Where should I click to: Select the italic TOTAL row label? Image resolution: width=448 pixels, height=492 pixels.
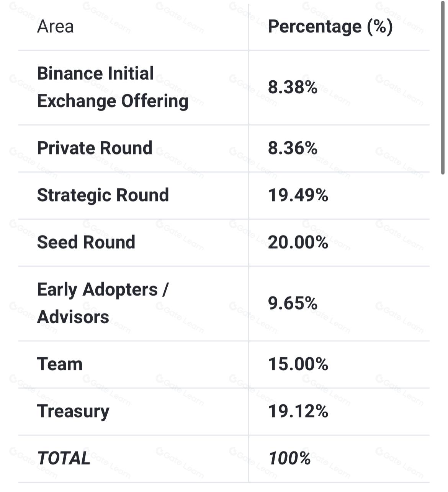(64, 458)
